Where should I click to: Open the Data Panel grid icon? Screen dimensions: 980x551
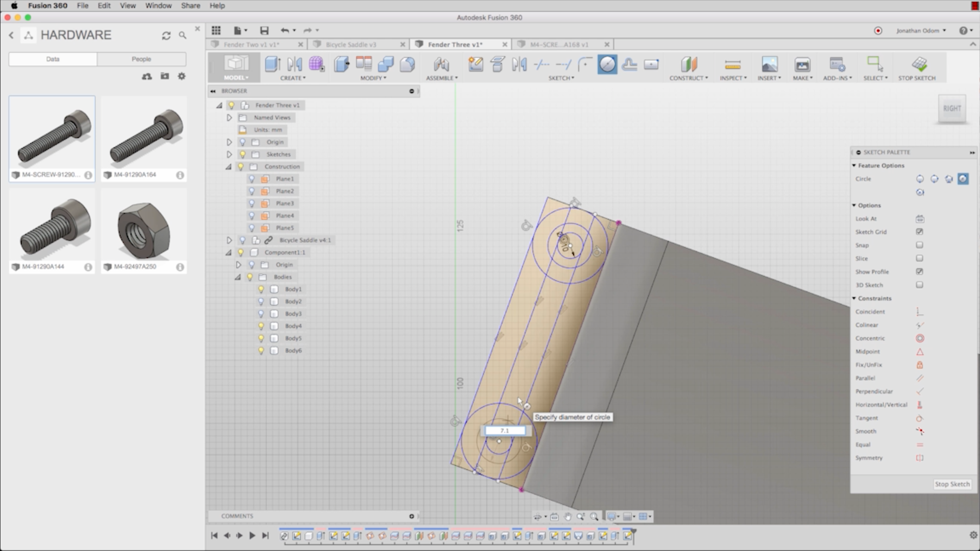tap(216, 30)
